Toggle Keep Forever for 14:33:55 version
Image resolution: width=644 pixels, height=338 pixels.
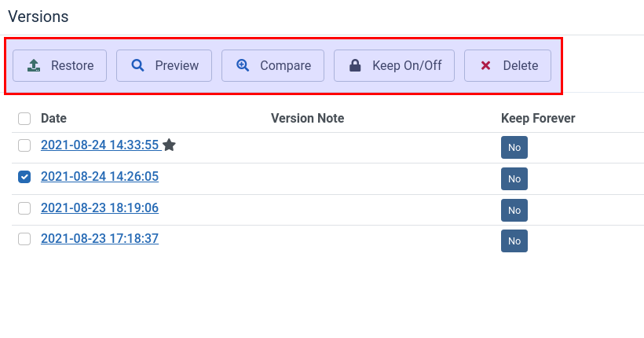coord(514,148)
